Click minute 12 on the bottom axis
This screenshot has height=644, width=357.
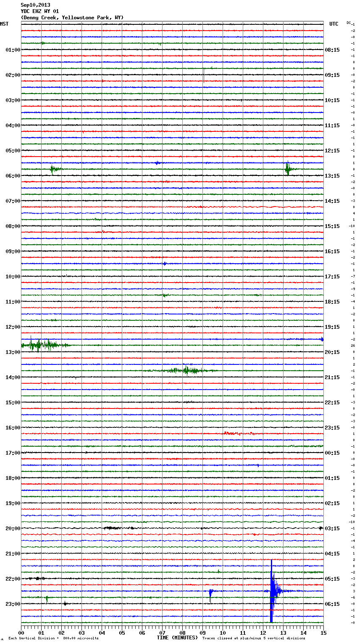click(x=263, y=633)
